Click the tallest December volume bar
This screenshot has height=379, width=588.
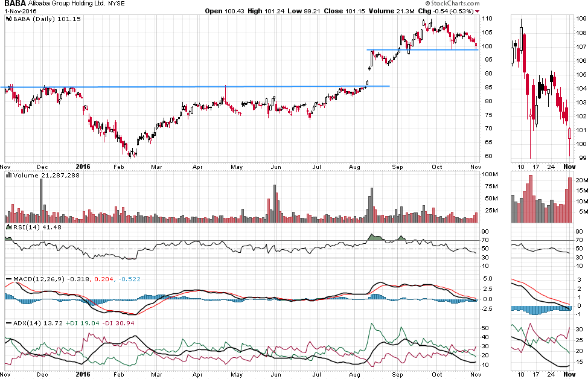(x=41, y=200)
